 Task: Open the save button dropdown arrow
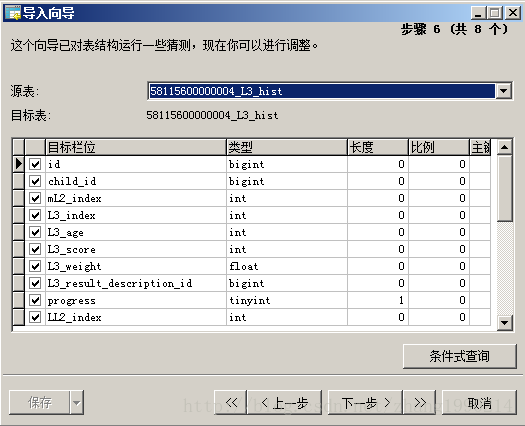[77, 402]
